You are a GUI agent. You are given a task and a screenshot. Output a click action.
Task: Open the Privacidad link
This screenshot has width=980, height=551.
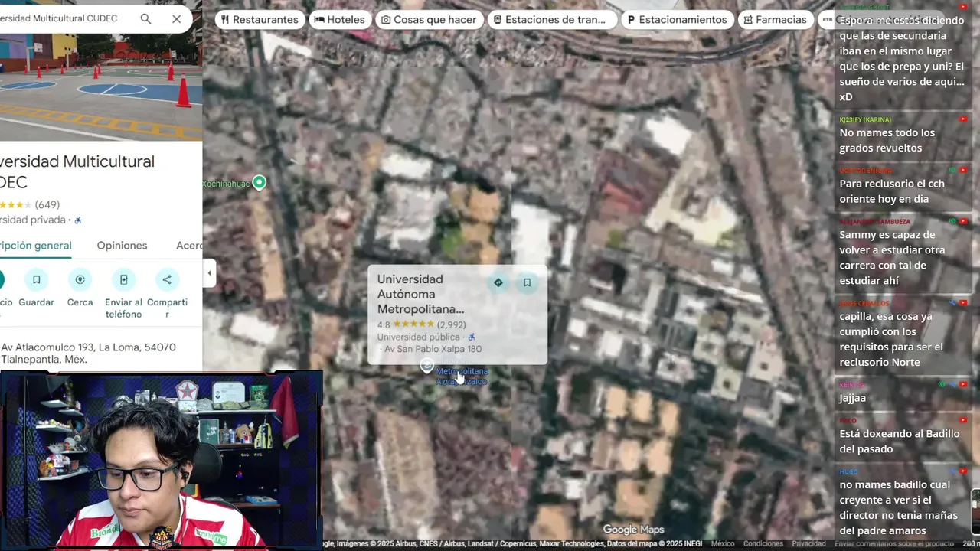[808, 544]
